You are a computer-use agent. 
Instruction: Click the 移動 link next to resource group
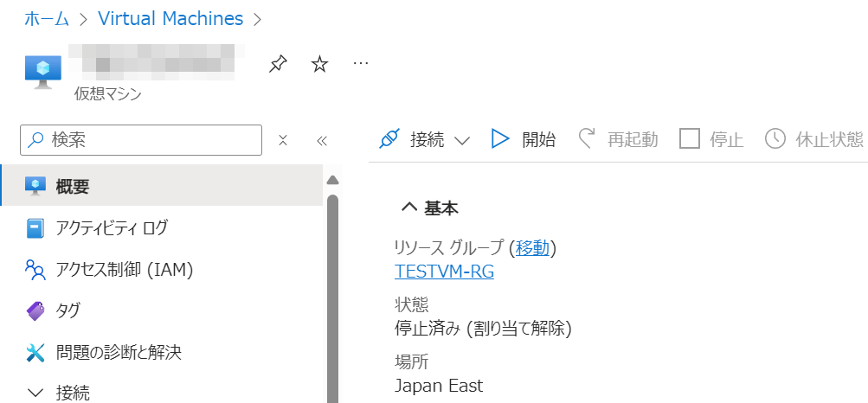coord(532,248)
